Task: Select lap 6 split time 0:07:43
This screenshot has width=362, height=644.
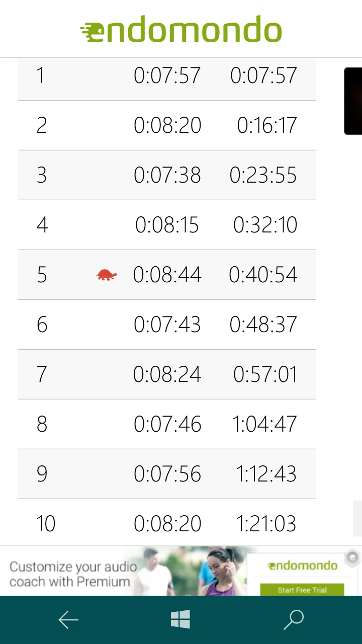Action: [167, 325]
